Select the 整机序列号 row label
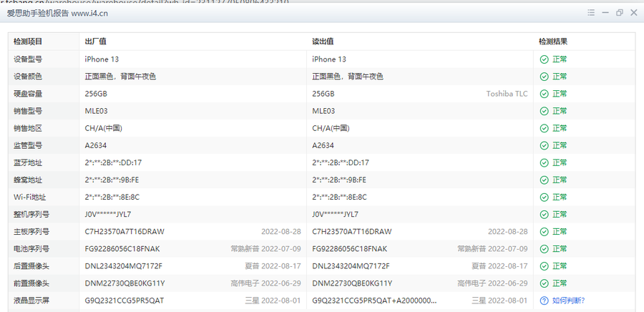 [31, 214]
